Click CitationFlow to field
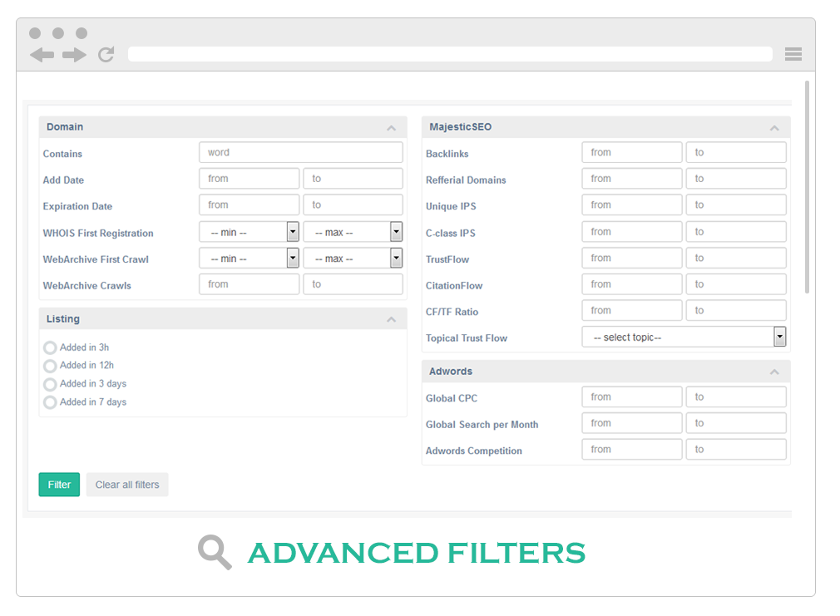 736,284
